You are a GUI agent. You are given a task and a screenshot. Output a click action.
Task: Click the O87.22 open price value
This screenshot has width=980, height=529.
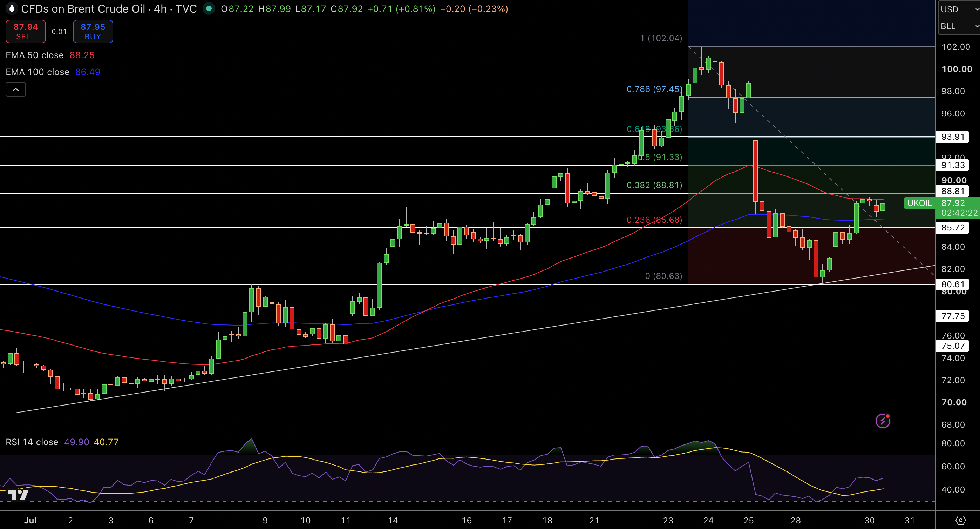(237, 9)
